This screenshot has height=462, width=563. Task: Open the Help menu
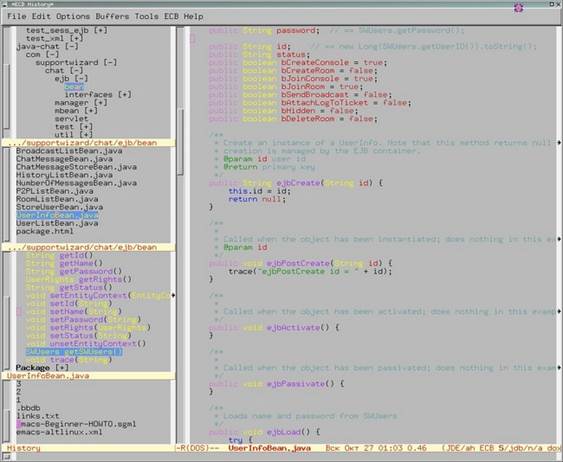(194, 17)
